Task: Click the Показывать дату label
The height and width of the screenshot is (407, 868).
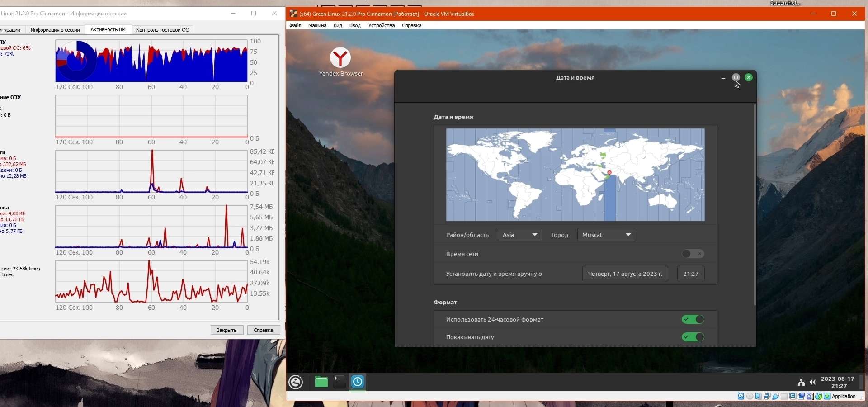Action: 470,337
